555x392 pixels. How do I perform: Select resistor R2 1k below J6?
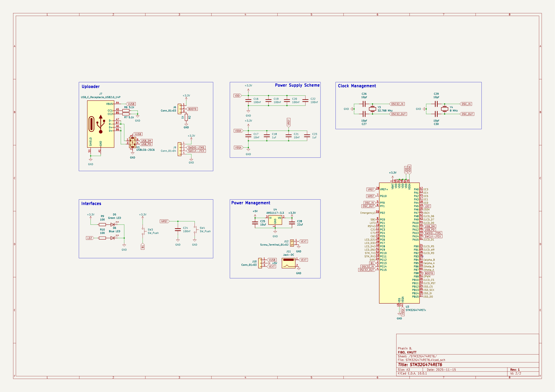pyautogui.click(x=186, y=118)
